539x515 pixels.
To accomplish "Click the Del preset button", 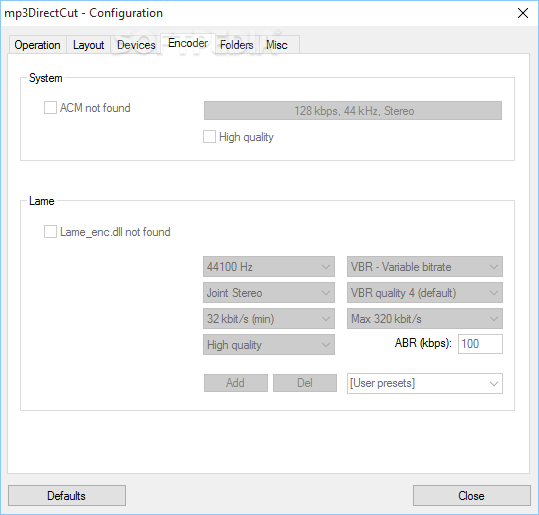I will [x=305, y=383].
